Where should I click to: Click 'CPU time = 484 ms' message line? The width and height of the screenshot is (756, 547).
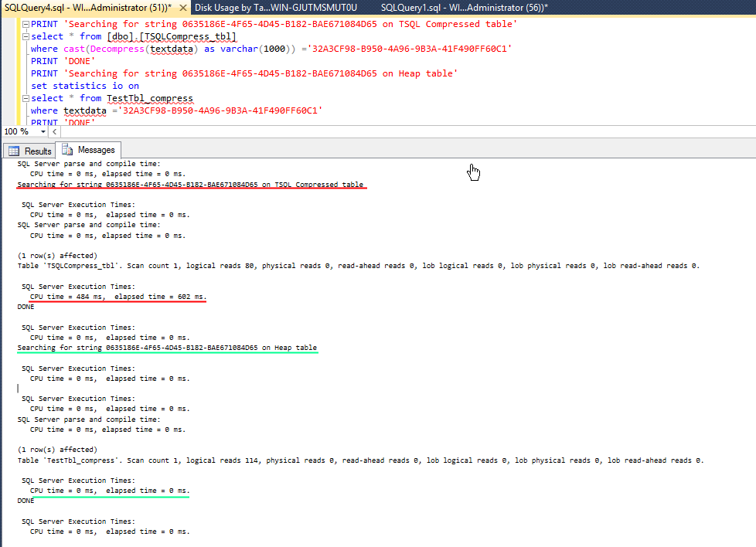click(x=117, y=297)
